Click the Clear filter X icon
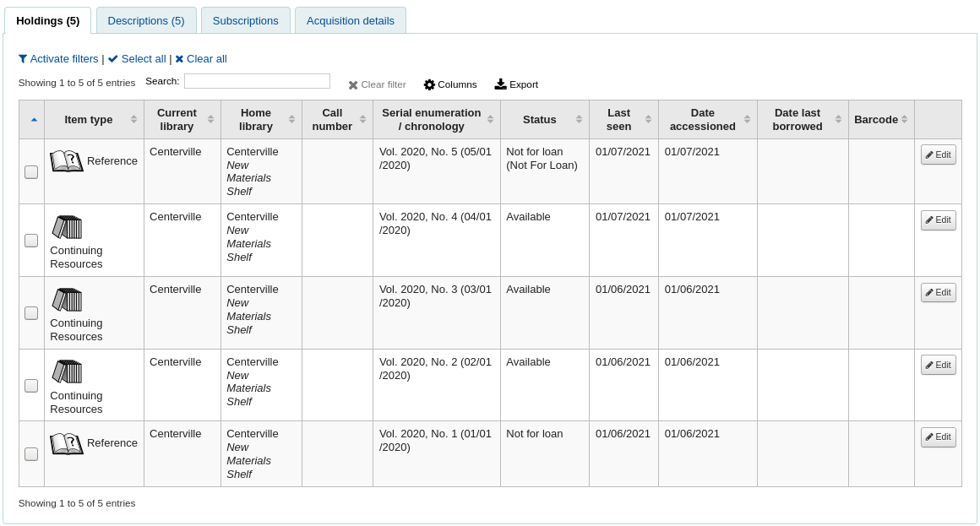This screenshot has width=980, height=526. (354, 84)
